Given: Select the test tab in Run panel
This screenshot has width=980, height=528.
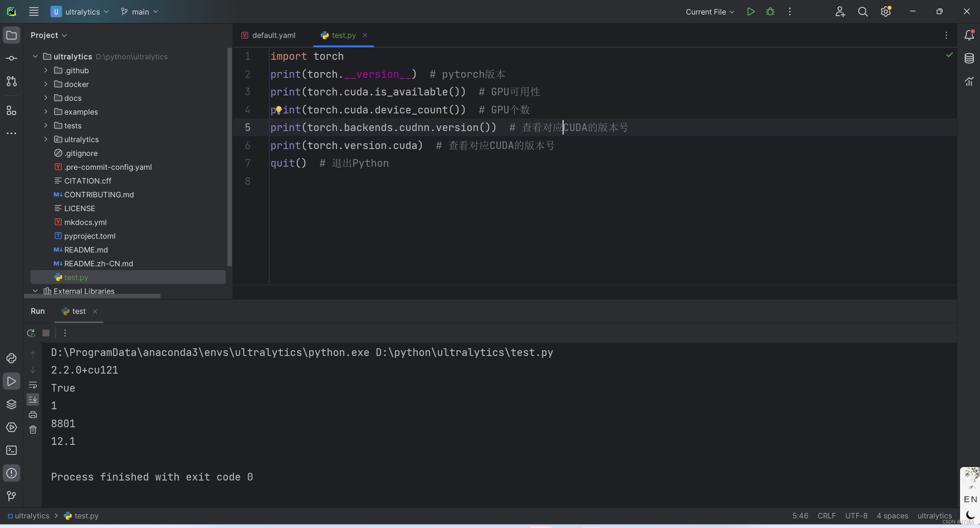Looking at the screenshot, I should pyautogui.click(x=79, y=311).
